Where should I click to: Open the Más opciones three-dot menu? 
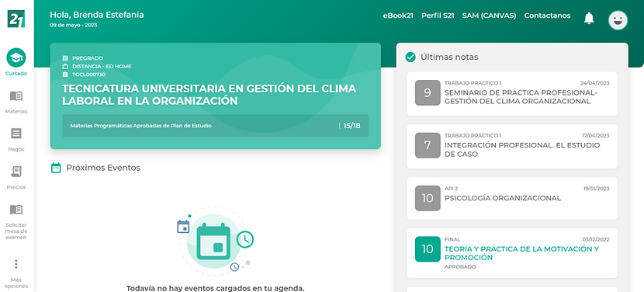[x=16, y=264]
